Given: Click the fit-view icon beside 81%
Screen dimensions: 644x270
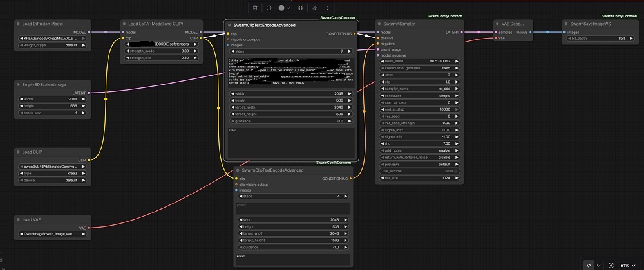Looking at the screenshot, I should (x=611, y=265).
